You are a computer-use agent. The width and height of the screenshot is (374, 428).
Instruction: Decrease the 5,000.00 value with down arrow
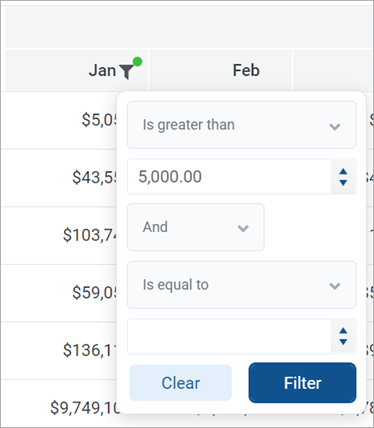[343, 182]
